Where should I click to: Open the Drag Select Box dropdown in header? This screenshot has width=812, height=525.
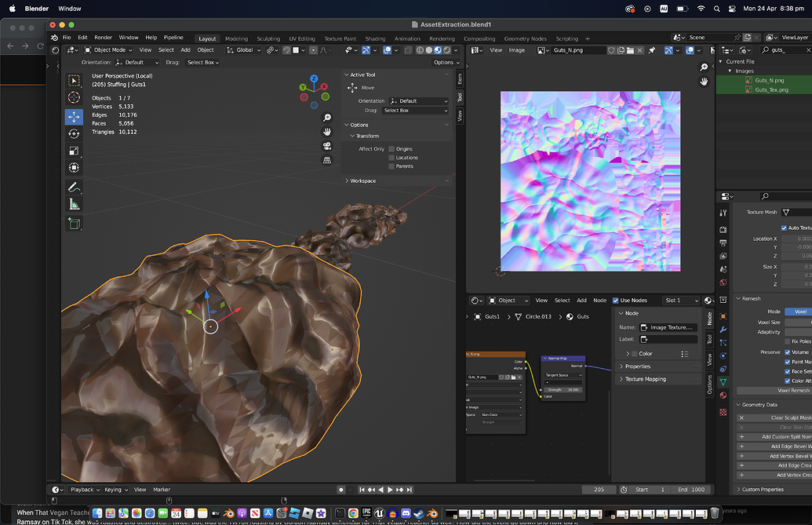point(203,63)
